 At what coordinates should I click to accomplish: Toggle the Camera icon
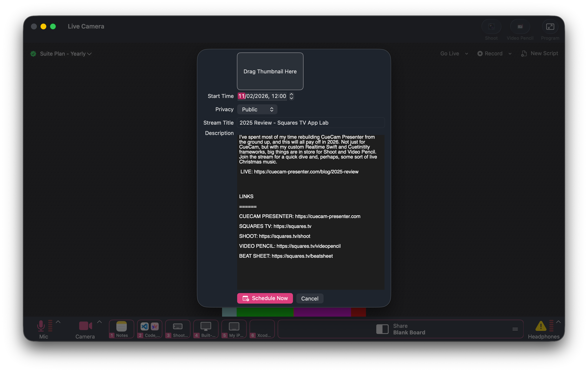[x=85, y=326]
